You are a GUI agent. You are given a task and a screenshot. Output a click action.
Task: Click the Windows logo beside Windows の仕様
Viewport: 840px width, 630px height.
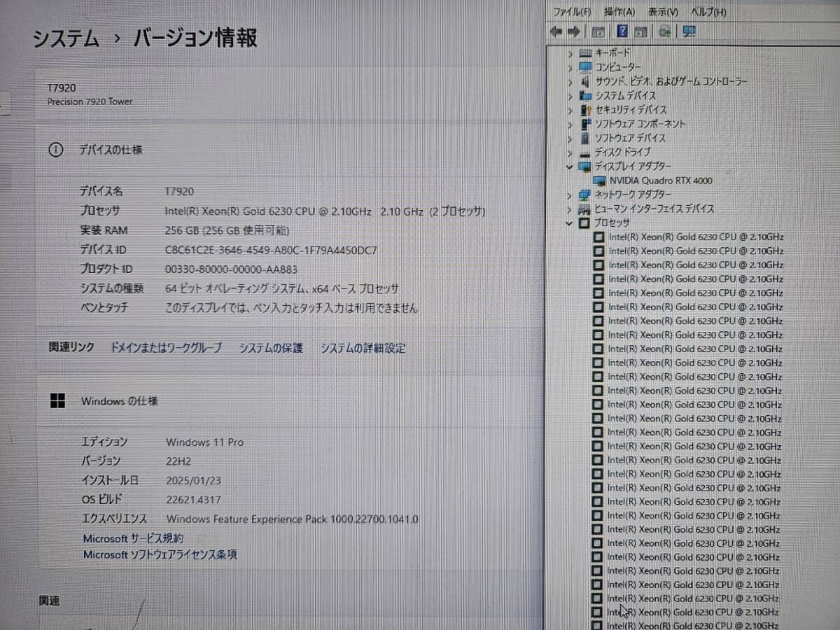(x=57, y=401)
